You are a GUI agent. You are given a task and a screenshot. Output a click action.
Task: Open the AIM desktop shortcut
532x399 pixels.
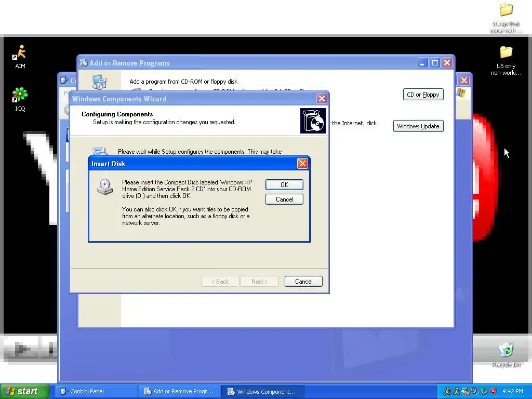[20, 56]
